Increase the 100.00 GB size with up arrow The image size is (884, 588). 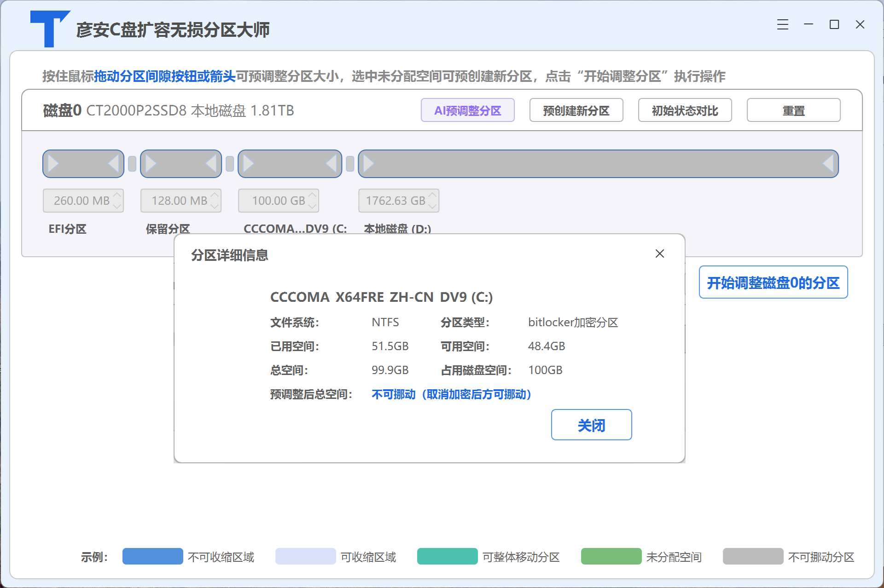pyautogui.click(x=312, y=195)
